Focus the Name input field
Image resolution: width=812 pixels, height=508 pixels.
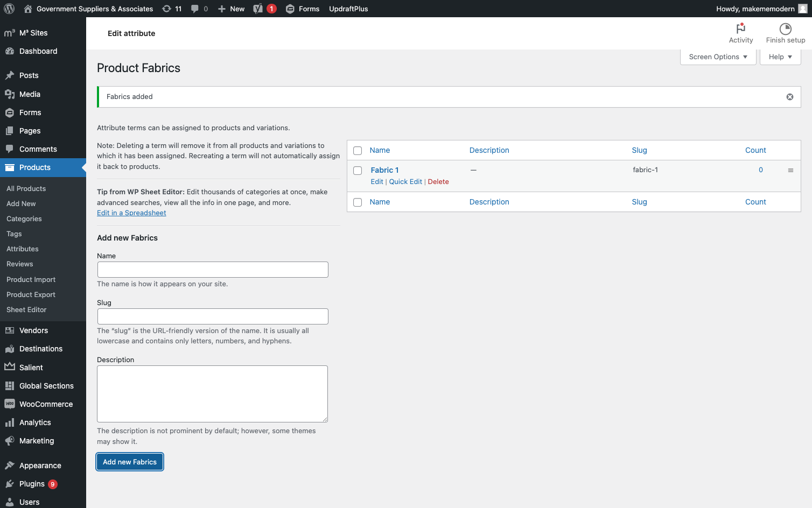213,270
